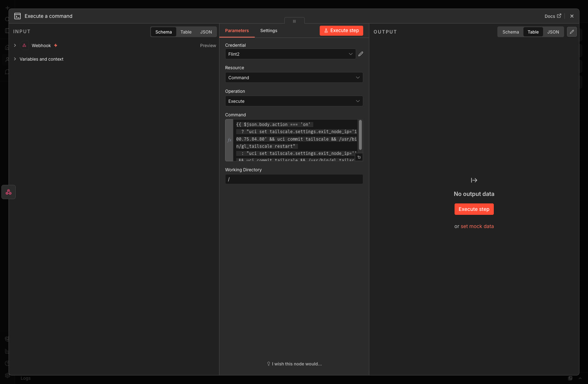Click the set mock data link
The height and width of the screenshot is (384, 588).
tap(477, 226)
